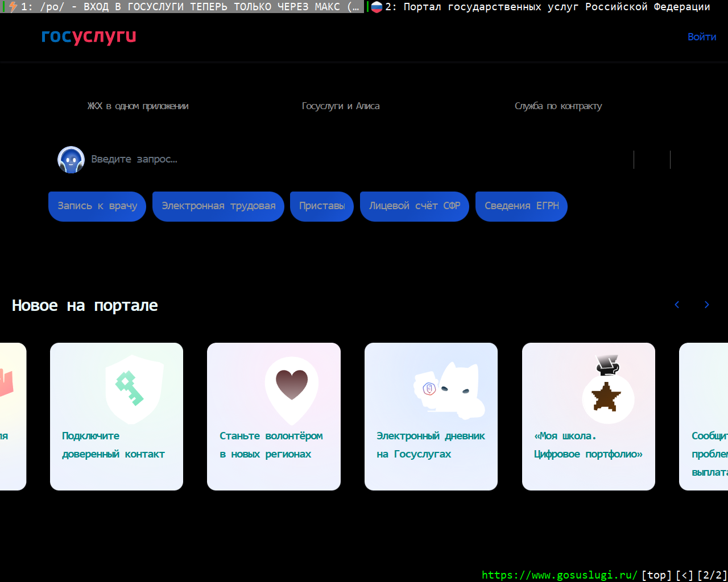Click the [2/2] tab counter in status bar
This screenshot has width=728, height=582.
tap(712, 575)
